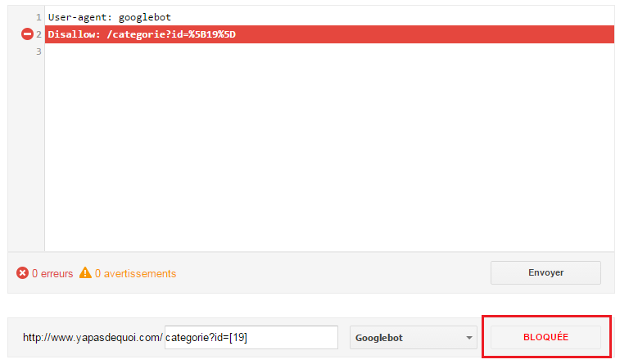Click the /categorie?id path in red highlighted line

point(145,34)
